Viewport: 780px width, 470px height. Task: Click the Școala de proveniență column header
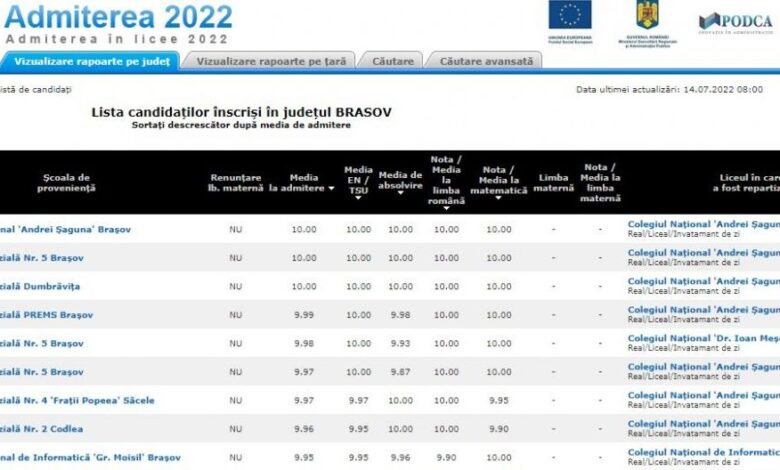(x=66, y=183)
